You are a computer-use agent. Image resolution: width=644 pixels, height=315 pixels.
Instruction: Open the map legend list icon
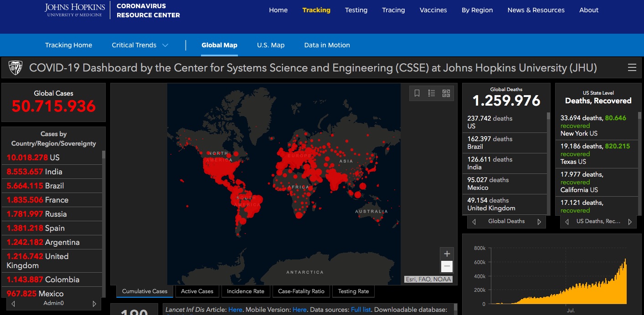[432, 93]
